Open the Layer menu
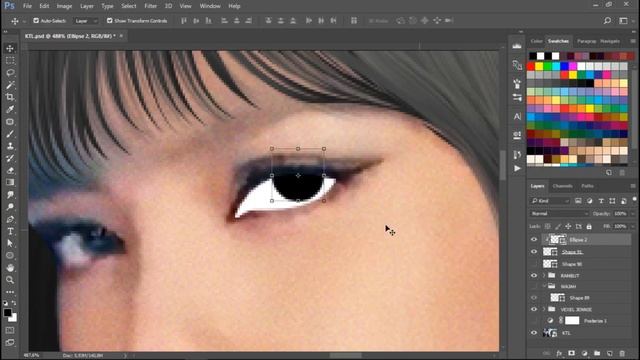640x360 pixels. [87, 6]
